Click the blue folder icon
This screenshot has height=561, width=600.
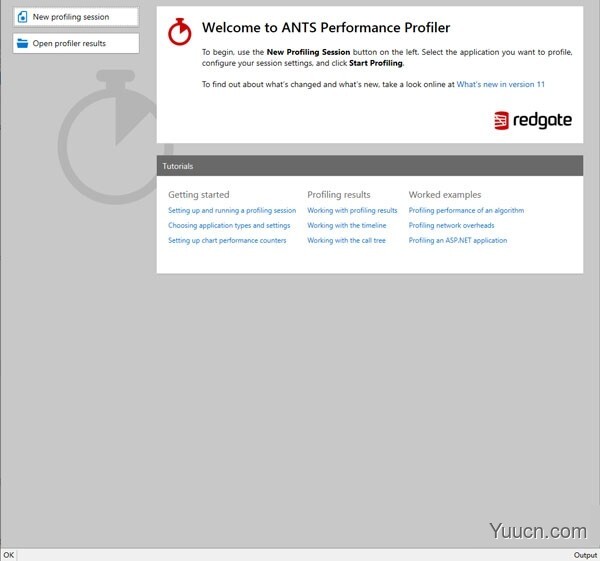(x=23, y=43)
